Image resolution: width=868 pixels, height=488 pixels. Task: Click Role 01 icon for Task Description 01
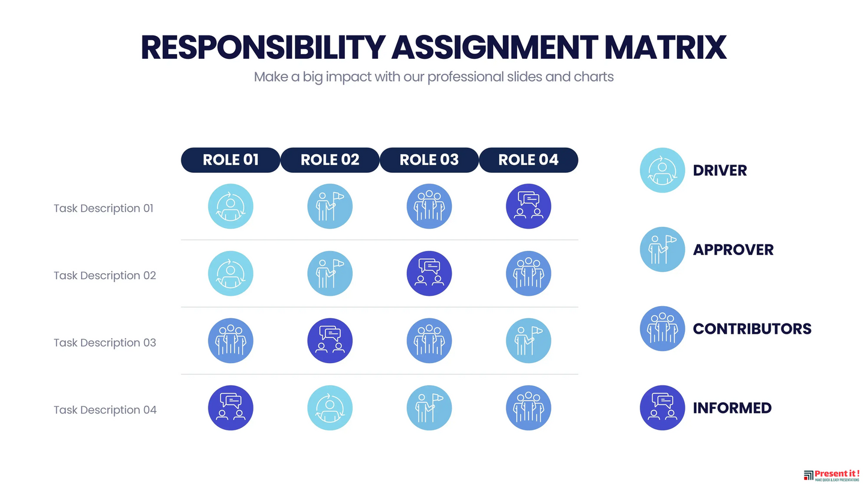(231, 206)
